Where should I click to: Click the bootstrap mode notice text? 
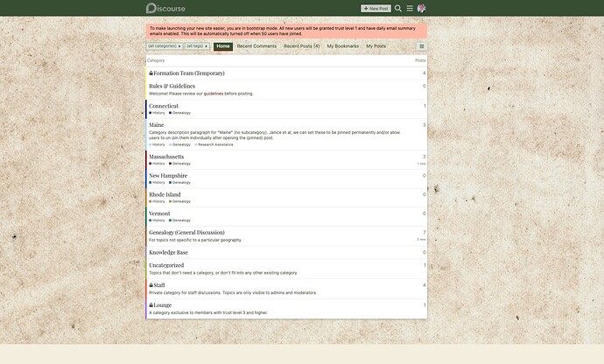point(283,31)
